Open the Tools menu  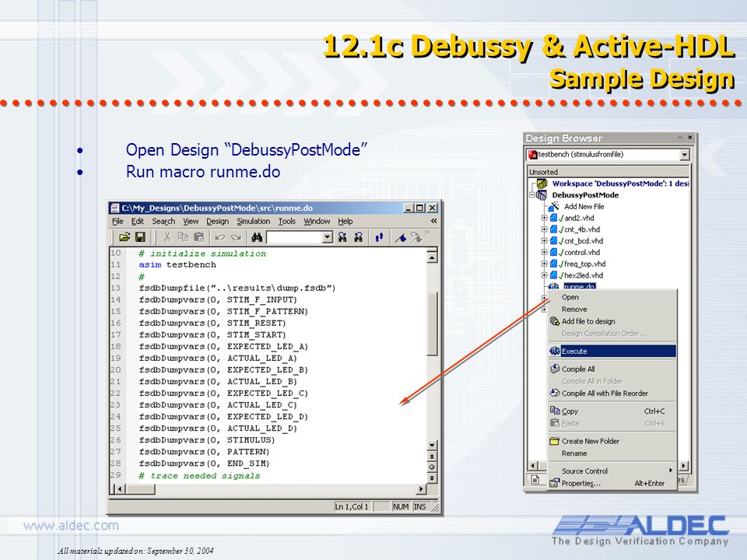point(287,221)
